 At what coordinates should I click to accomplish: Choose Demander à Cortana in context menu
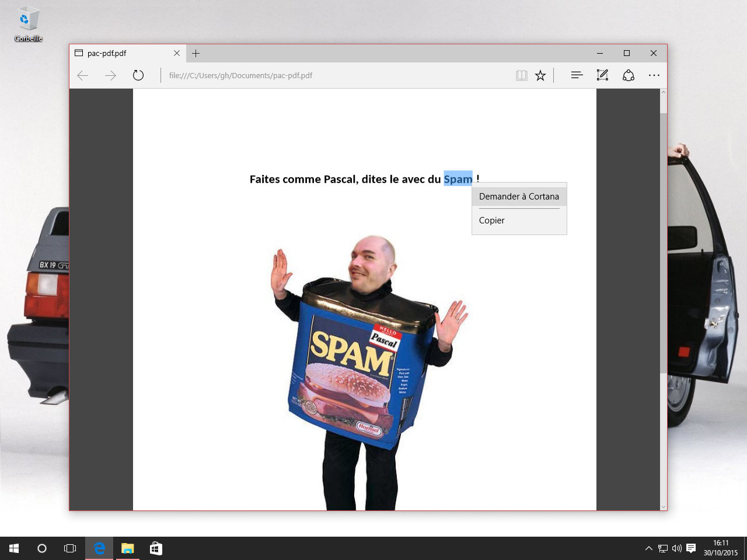click(519, 197)
